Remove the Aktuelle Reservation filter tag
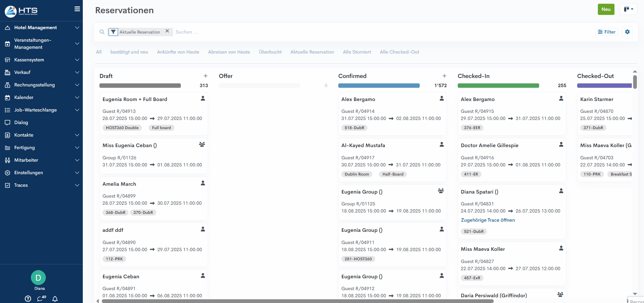Screen dimensions: 644x303 167,31
